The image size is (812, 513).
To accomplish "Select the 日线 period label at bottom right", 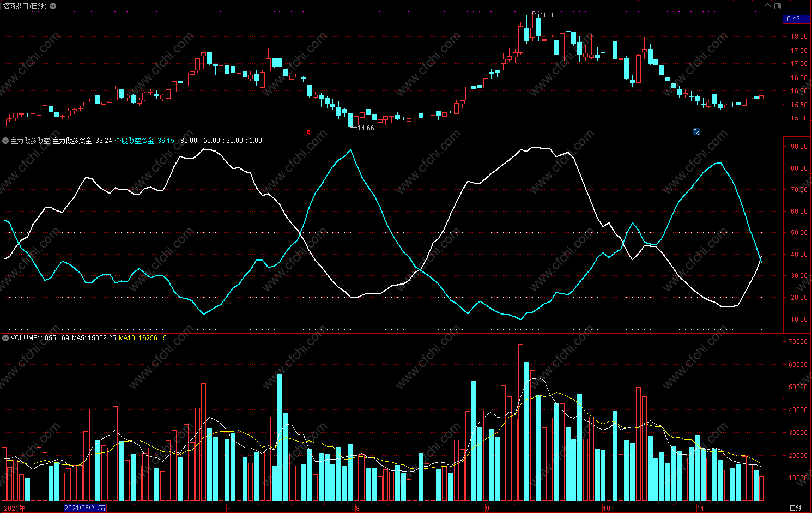I will [796, 508].
